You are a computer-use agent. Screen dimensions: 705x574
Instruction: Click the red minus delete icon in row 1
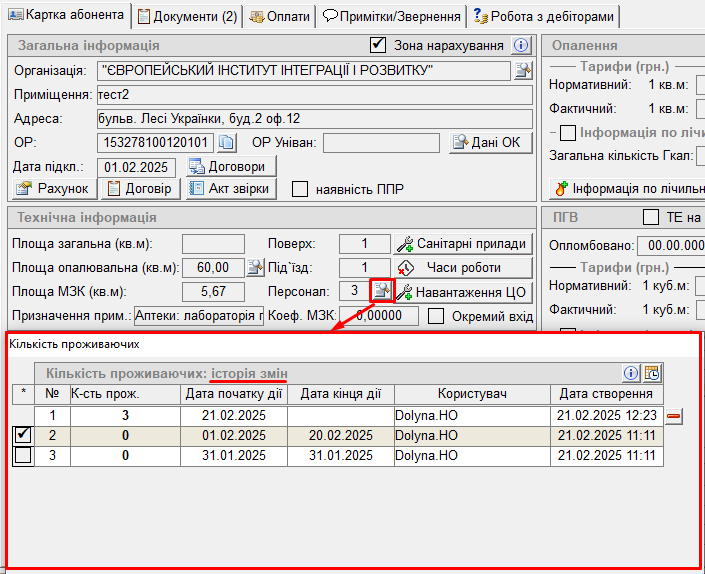point(674,416)
